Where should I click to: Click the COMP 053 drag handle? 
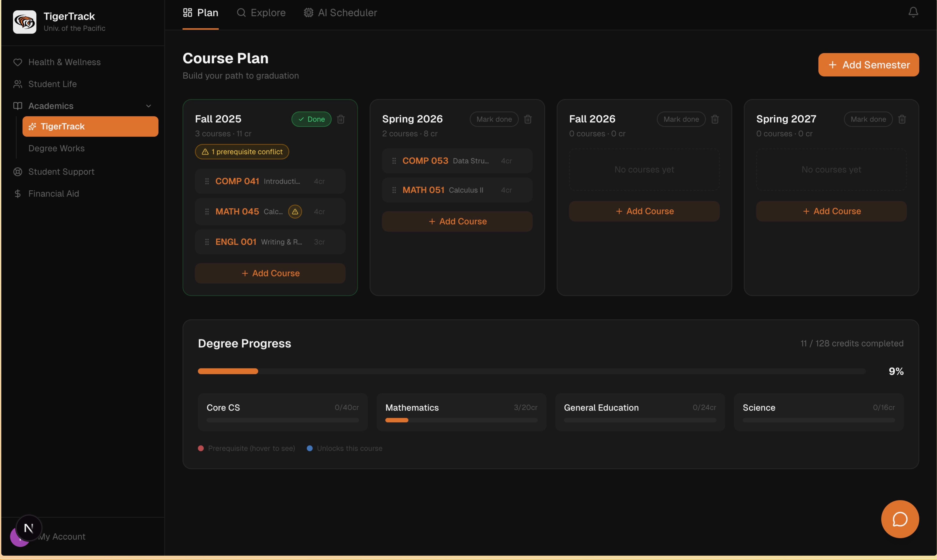[394, 161]
